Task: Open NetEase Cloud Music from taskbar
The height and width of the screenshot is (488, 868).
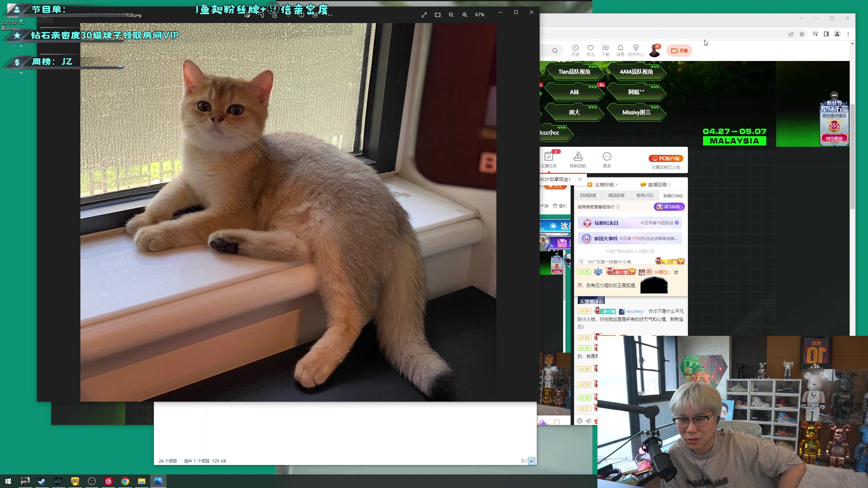Action: coord(108,481)
